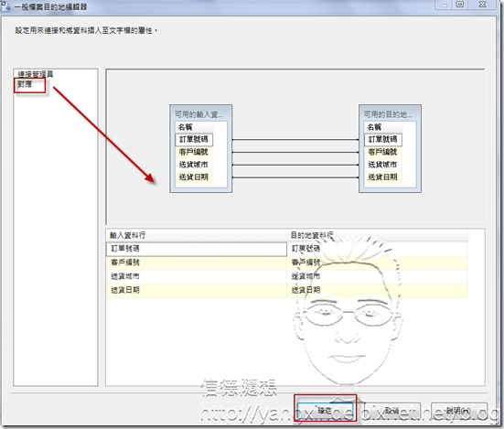Select 訂單號碼 in available input columns box
Viewport: 504px width, 429px height.
(194, 139)
